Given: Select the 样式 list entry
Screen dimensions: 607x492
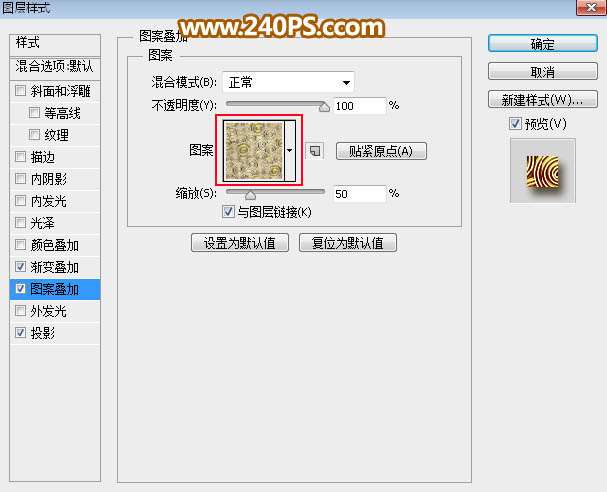Looking at the screenshot, I should [x=55, y=45].
